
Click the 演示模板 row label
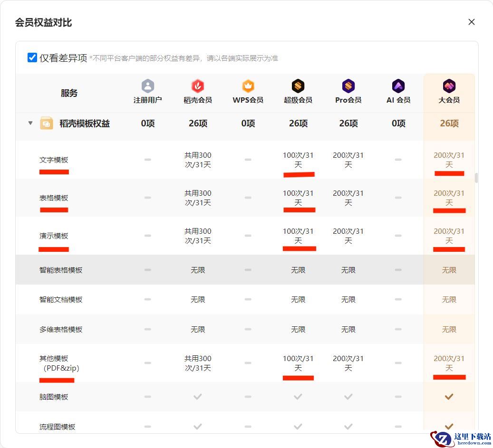pyautogui.click(x=54, y=236)
